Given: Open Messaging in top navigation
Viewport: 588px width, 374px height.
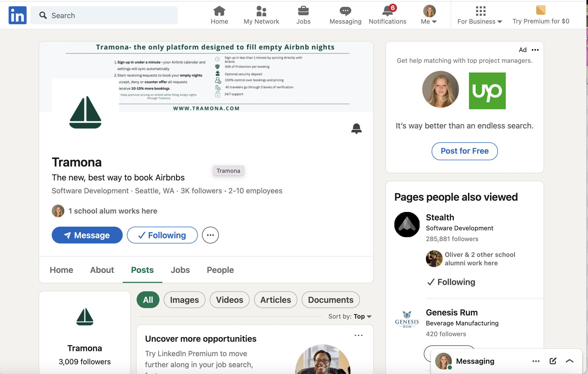Looking at the screenshot, I should pyautogui.click(x=345, y=15).
